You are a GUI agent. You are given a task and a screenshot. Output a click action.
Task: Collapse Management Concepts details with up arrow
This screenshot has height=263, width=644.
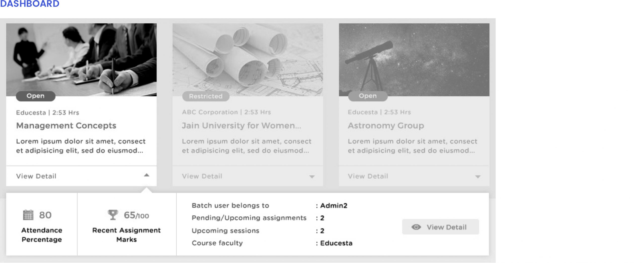146,175
